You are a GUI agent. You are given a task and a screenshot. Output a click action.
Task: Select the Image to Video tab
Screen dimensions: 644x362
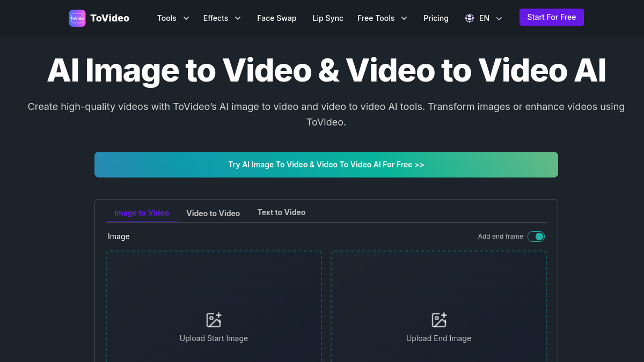pyautogui.click(x=142, y=213)
